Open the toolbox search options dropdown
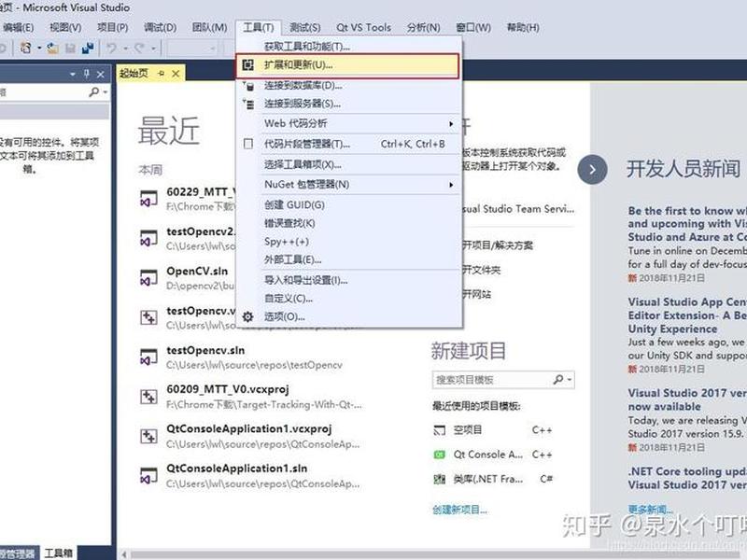This screenshot has height=560, width=747. click(105, 91)
